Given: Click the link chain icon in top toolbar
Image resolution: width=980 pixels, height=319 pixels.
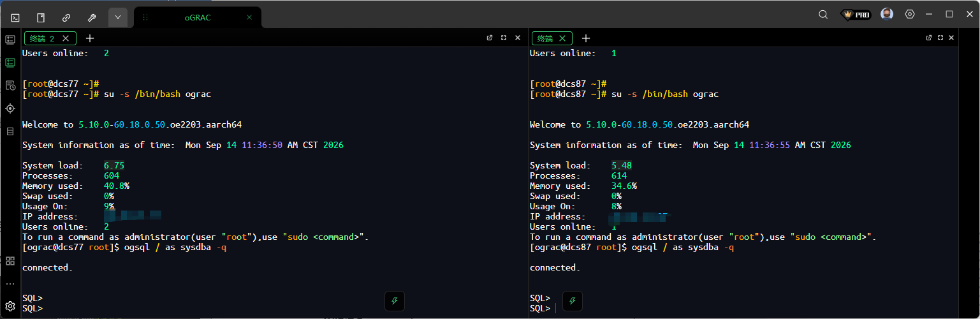Looking at the screenshot, I should (66, 17).
